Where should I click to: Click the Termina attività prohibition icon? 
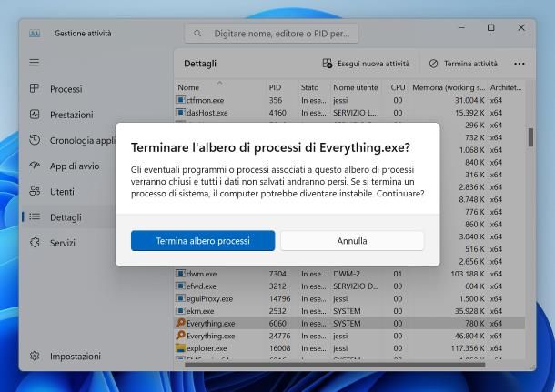[434, 64]
